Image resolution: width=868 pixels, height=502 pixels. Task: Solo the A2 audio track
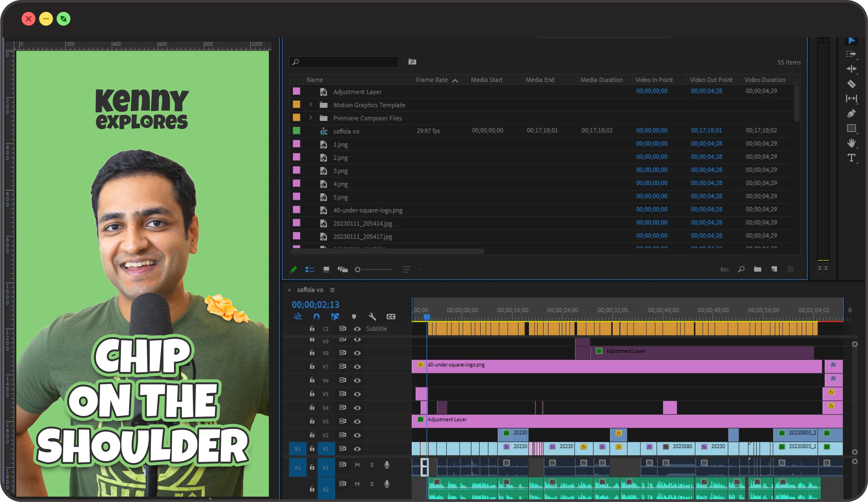point(372,484)
